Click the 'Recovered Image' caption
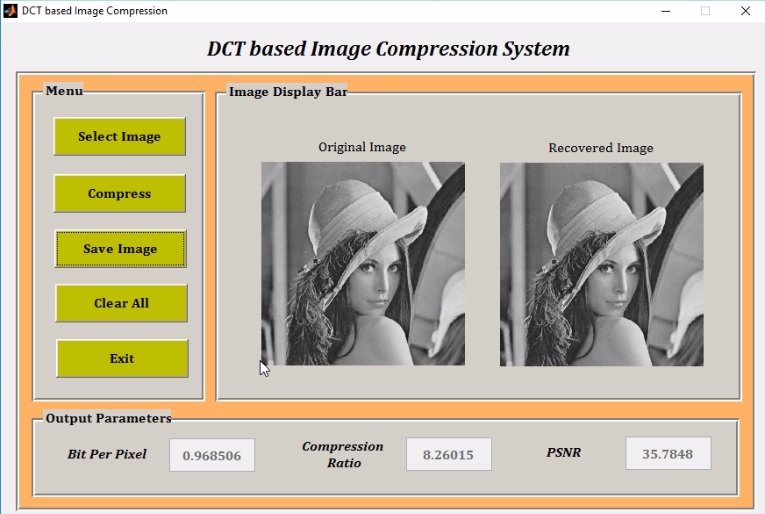This screenshot has height=514, width=765. (x=601, y=148)
